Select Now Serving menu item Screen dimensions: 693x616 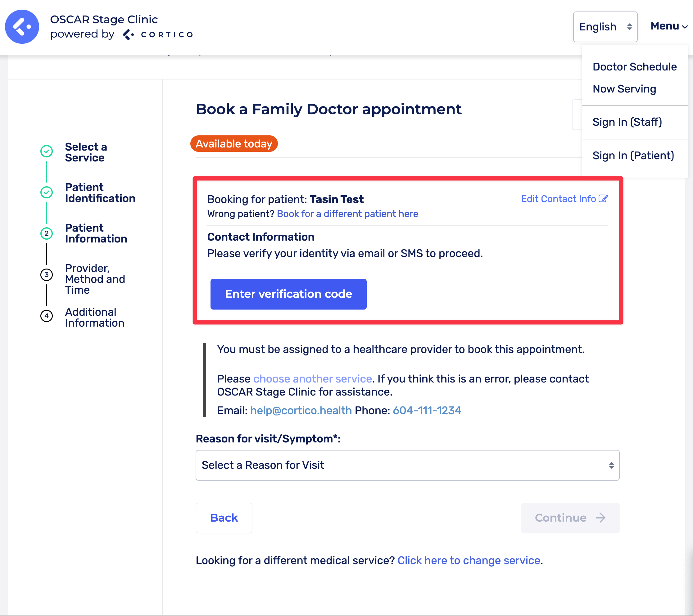pyautogui.click(x=624, y=89)
